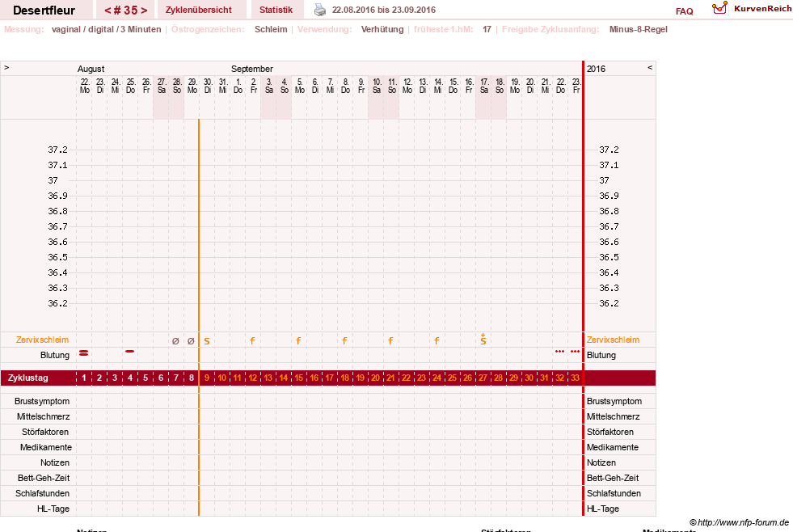
Task: Click the Zyklustag row header
Action: click(x=27, y=378)
